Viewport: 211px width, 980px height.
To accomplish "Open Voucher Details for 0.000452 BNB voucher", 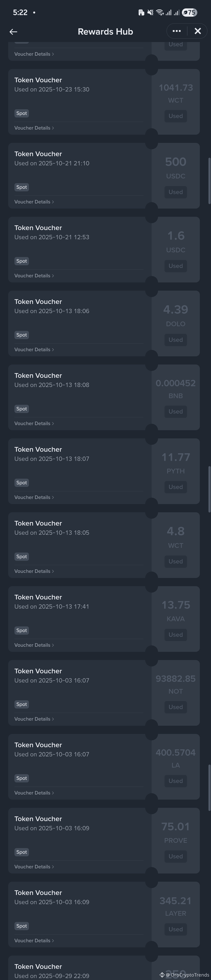I will point(34,423).
